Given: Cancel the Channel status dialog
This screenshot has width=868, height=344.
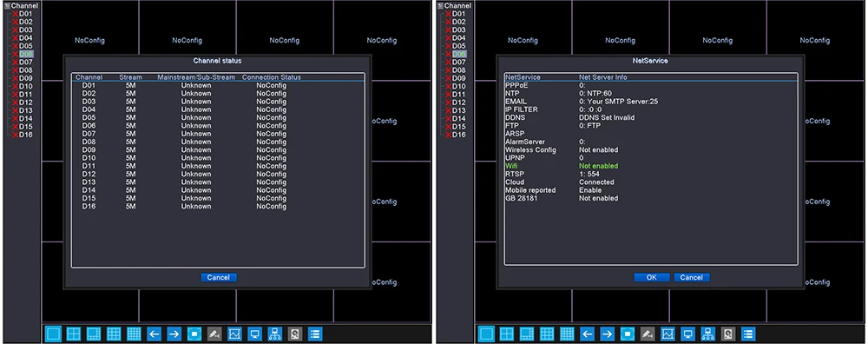Looking at the screenshot, I should pyautogui.click(x=219, y=277).
